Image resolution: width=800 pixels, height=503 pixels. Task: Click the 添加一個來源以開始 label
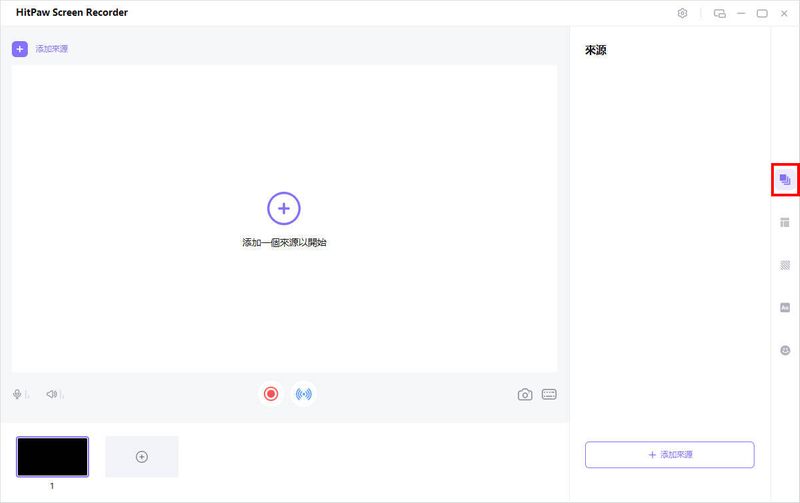tap(284, 242)
